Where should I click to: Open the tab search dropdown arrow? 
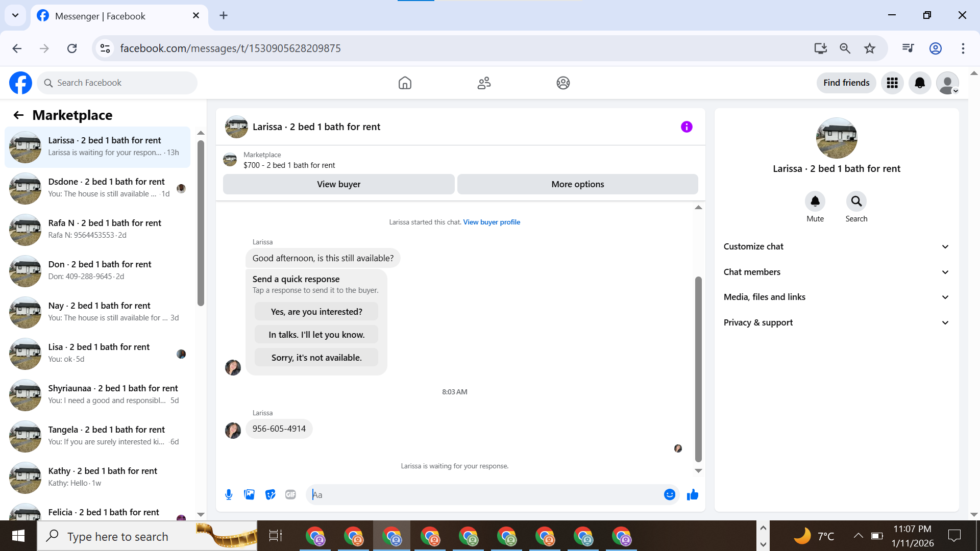15,15
